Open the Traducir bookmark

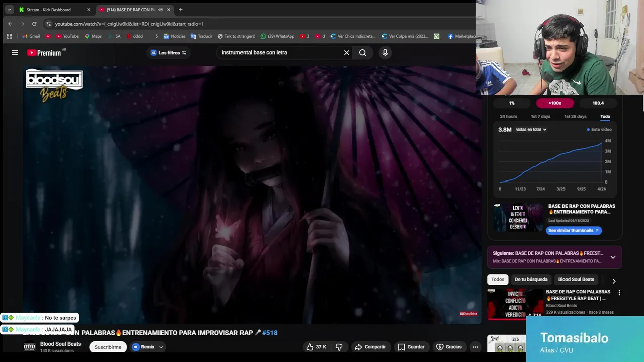coord(201,36)
